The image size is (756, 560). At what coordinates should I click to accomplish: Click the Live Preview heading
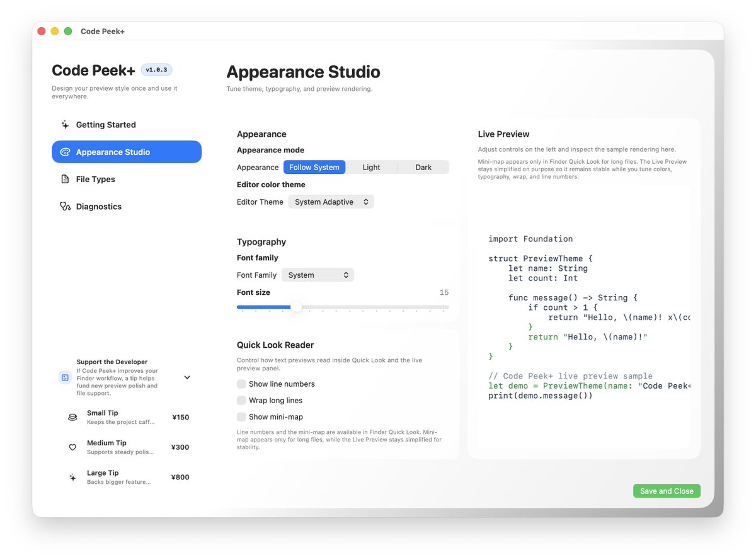(503, 134)
